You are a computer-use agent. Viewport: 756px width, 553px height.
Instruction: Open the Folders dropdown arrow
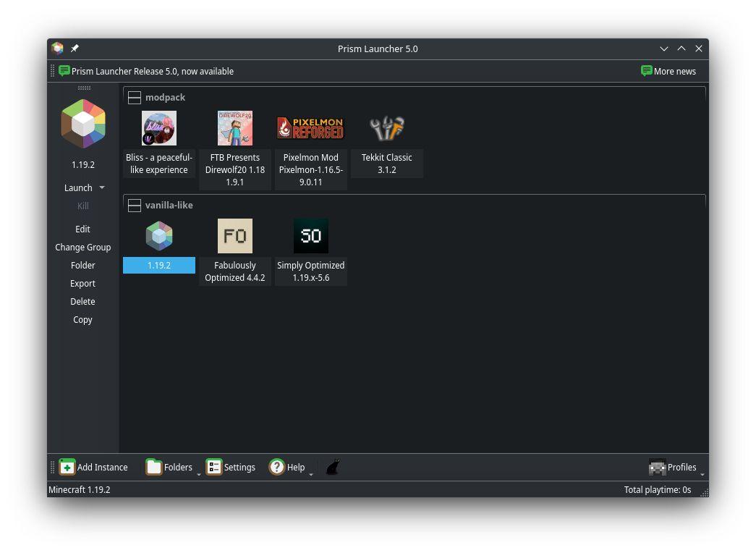[x=199, y=474]
